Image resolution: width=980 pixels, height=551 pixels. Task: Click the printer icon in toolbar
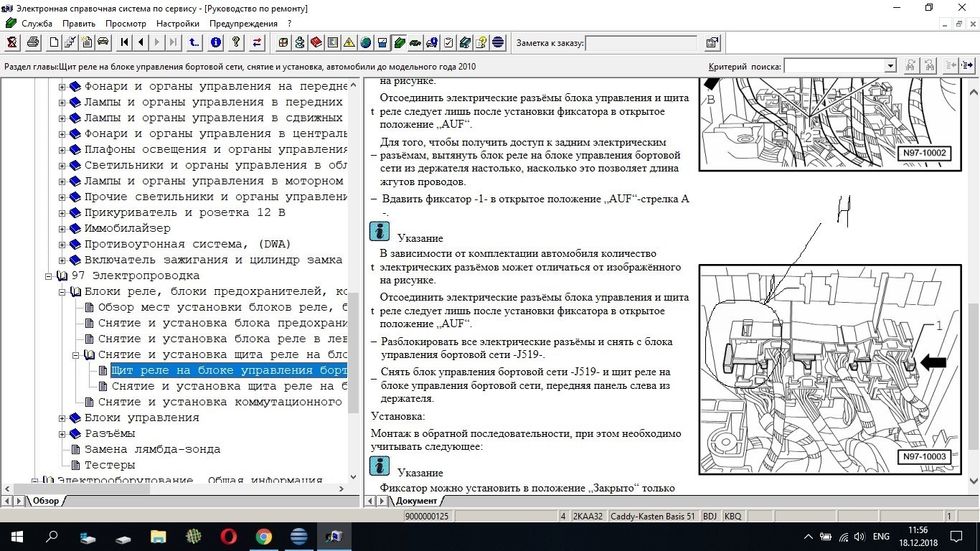(32, 42)
